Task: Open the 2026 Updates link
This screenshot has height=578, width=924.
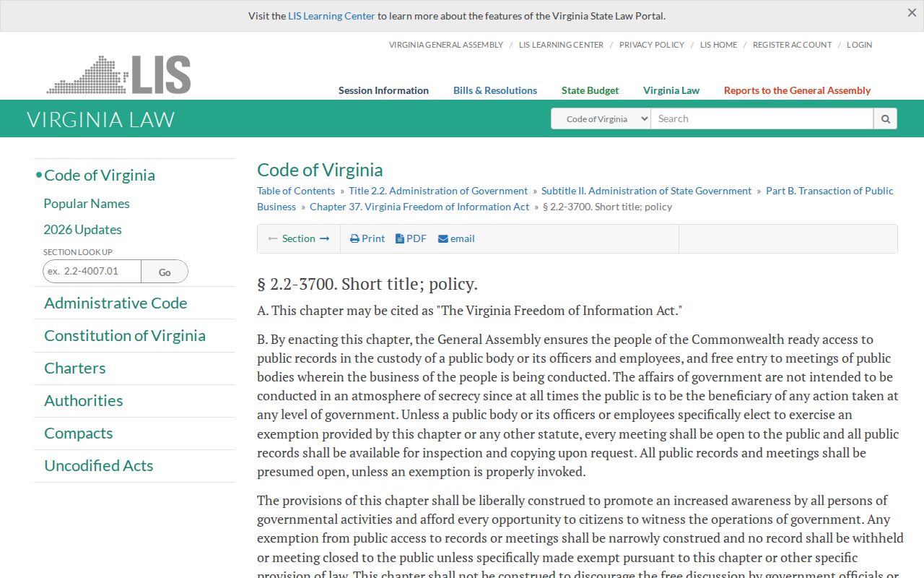Action: tap(82, 229)
